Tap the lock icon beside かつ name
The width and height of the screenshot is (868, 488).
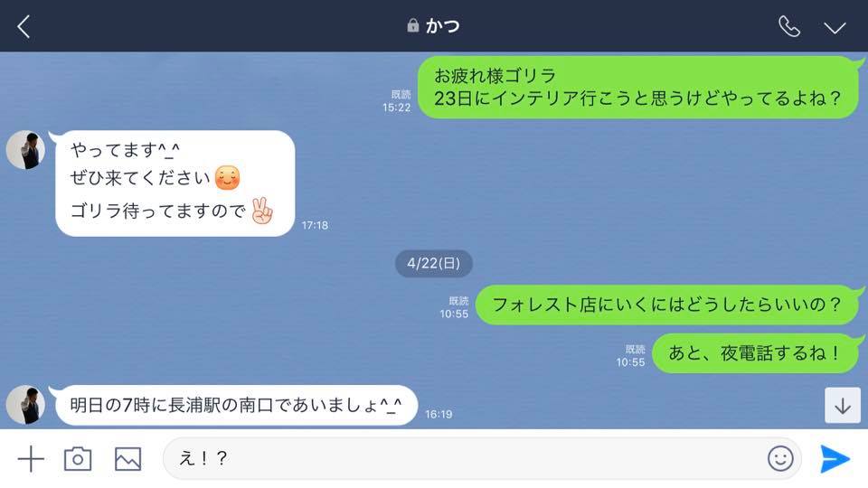pos(413,25)
